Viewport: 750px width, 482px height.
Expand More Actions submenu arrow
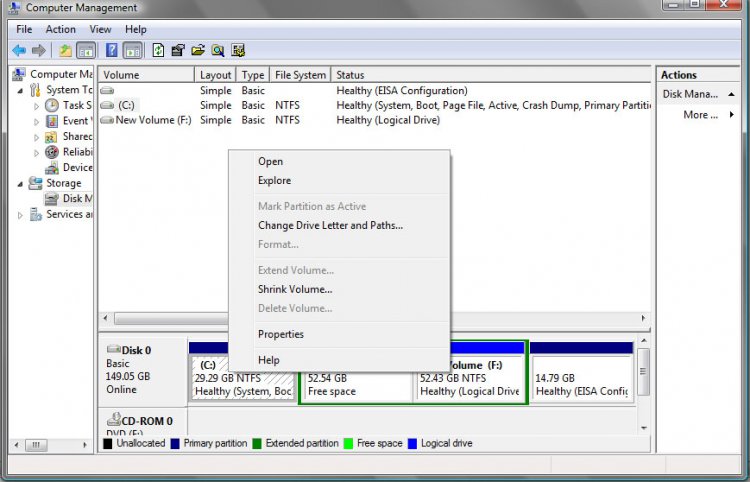pos(731,115)
